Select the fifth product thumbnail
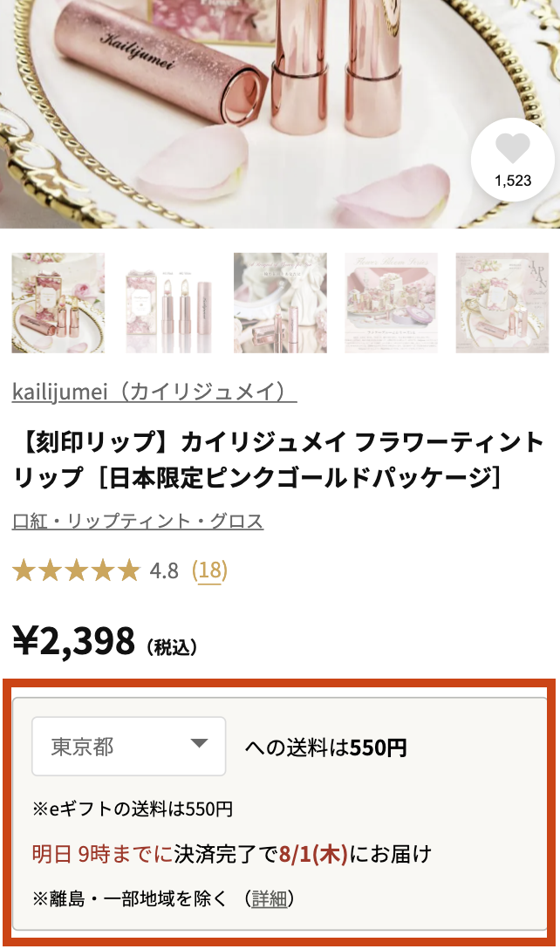Image resolution: width=560 pixels, height=949 pixels. (502, 303)
